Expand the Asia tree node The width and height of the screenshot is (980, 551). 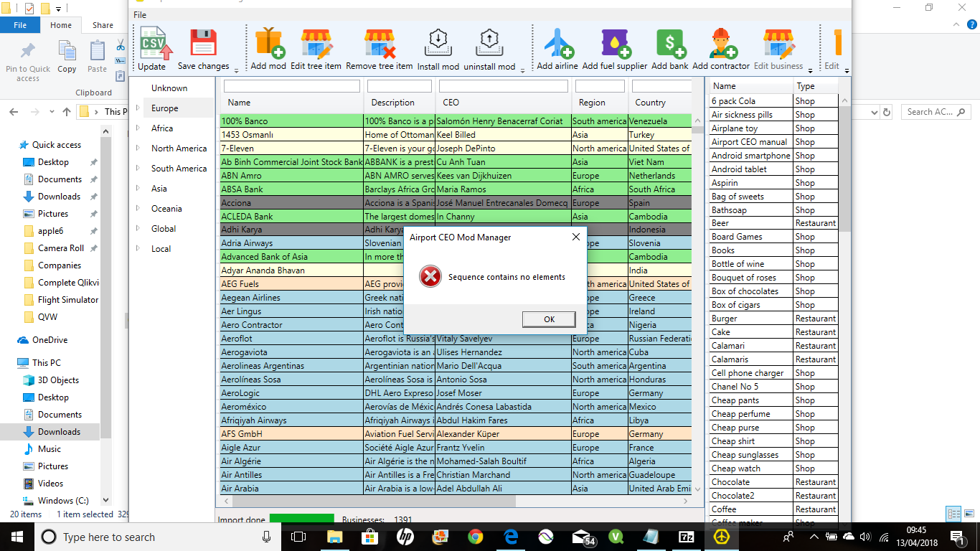coord(138,189)
